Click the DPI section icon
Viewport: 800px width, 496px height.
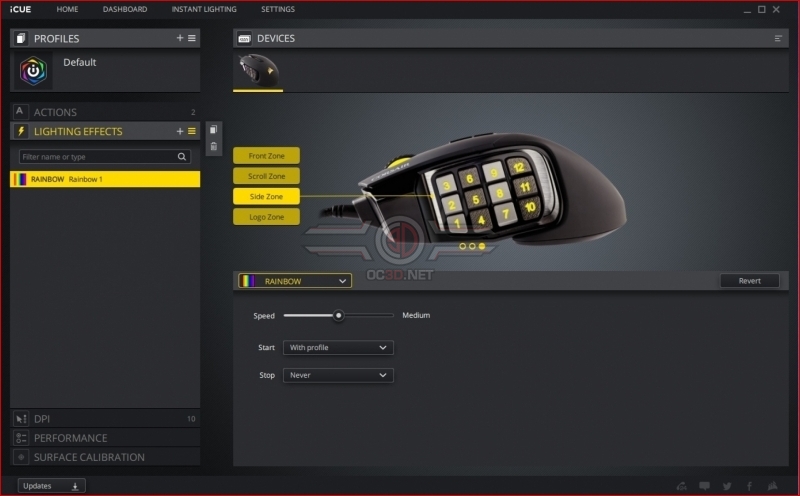click(21, 419)
